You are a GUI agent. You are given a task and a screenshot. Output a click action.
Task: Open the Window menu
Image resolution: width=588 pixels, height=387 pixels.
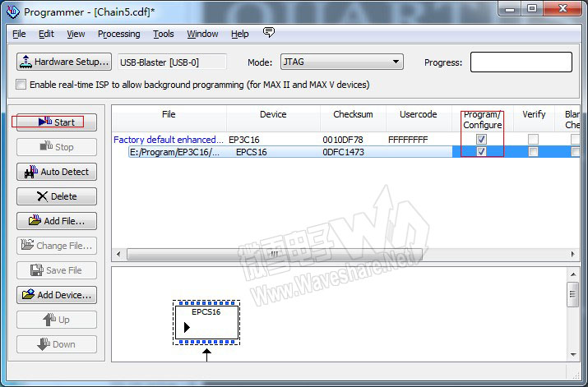[202, 34]
